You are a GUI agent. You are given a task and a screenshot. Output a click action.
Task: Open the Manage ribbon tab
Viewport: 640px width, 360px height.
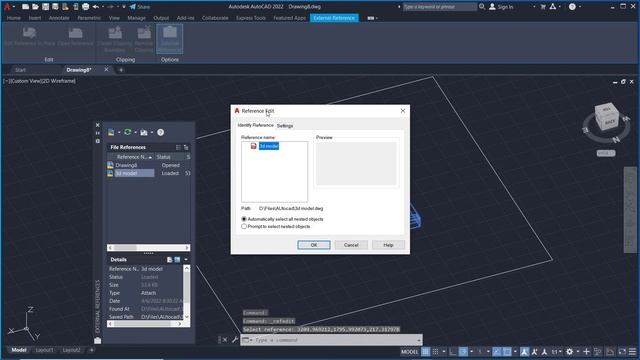click(136, 18)
